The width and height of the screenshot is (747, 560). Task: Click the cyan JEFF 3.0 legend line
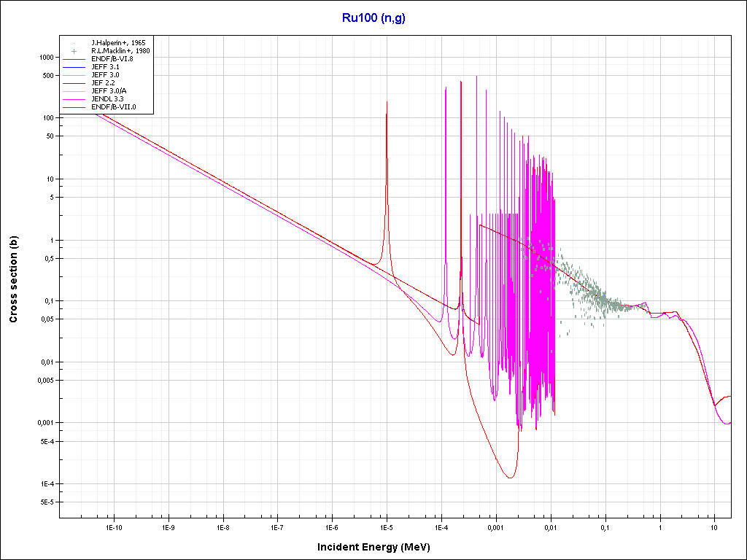tap(74, 75)
